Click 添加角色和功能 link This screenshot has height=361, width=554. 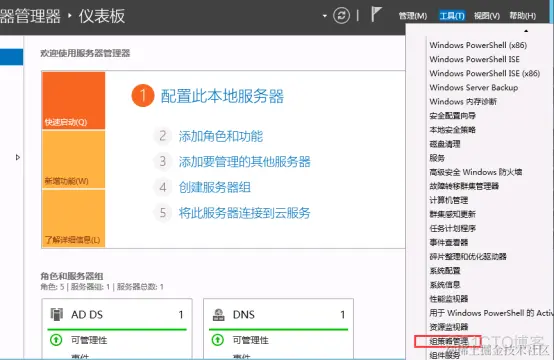(x=221, y=136)
